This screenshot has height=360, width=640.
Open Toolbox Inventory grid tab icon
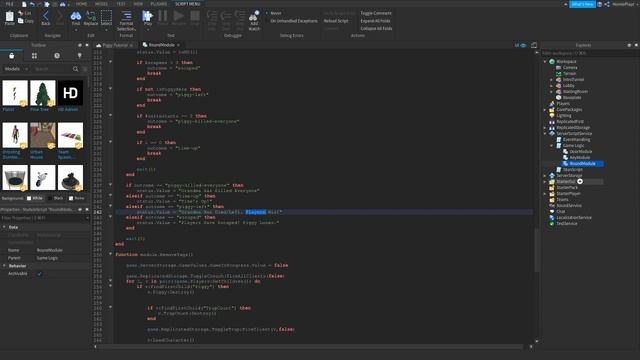34,56
